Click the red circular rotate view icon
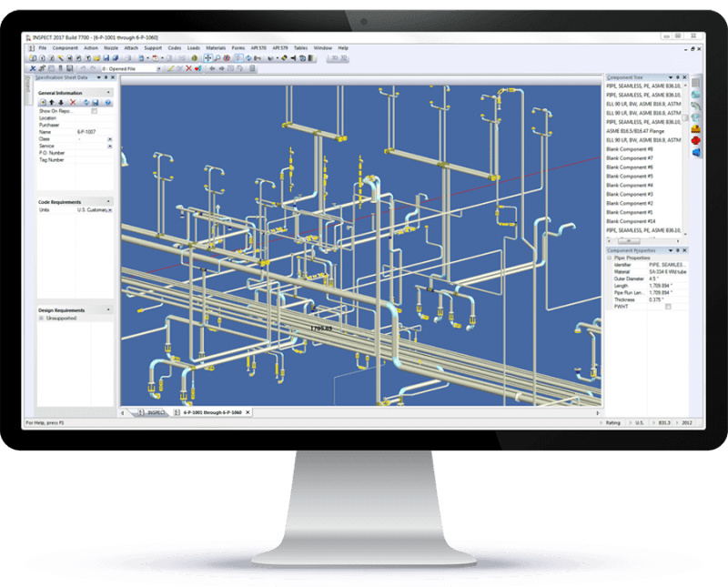The height and width of the screenshot is (587, 728). pyautogui.click(x=227, y=58)
